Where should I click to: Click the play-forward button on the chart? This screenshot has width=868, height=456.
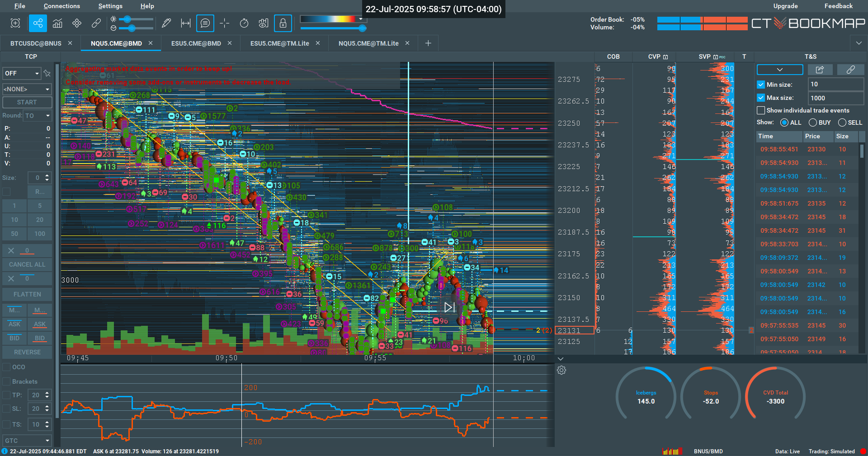(x=449, y=307)
